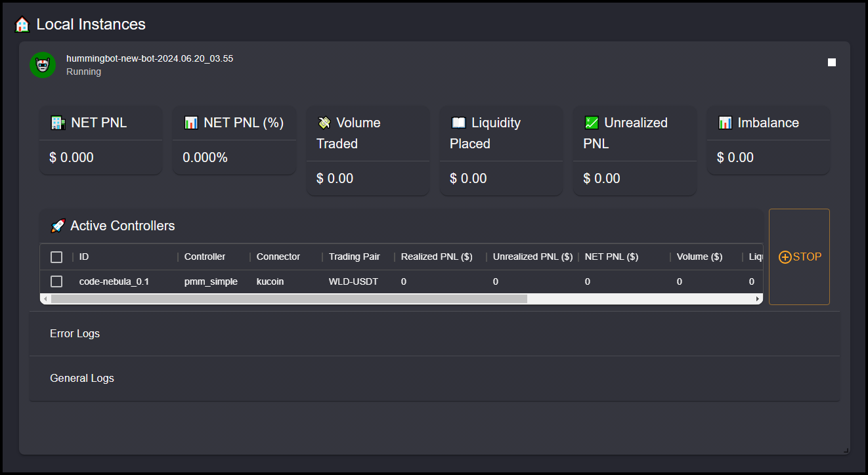Click the Unrealized PNL chart icon
This screenshot has height=475, width=868.
click(592, 123)
